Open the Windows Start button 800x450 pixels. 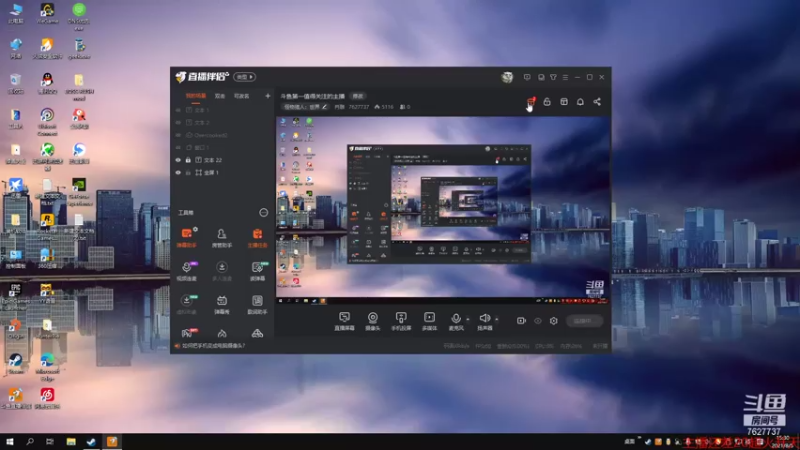click(x=10, y=441)
